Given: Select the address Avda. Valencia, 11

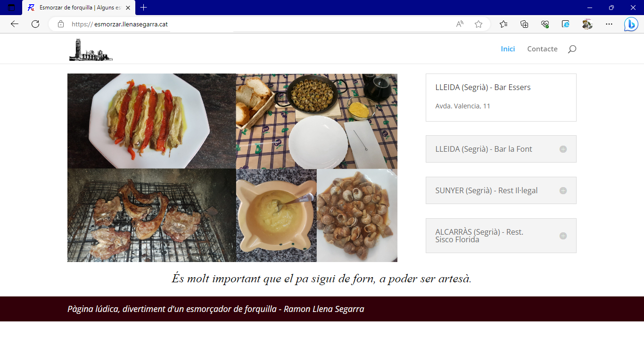Looking at the screenshot, I should click(x=462, y=106).
